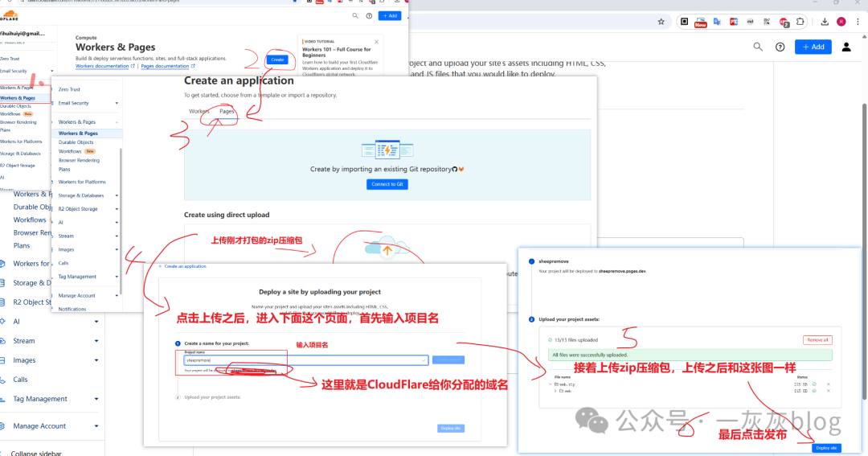868x456 pixels.
Task: Expand Email Security in the overlaid sidebar
Action: [x=117, y=103]
